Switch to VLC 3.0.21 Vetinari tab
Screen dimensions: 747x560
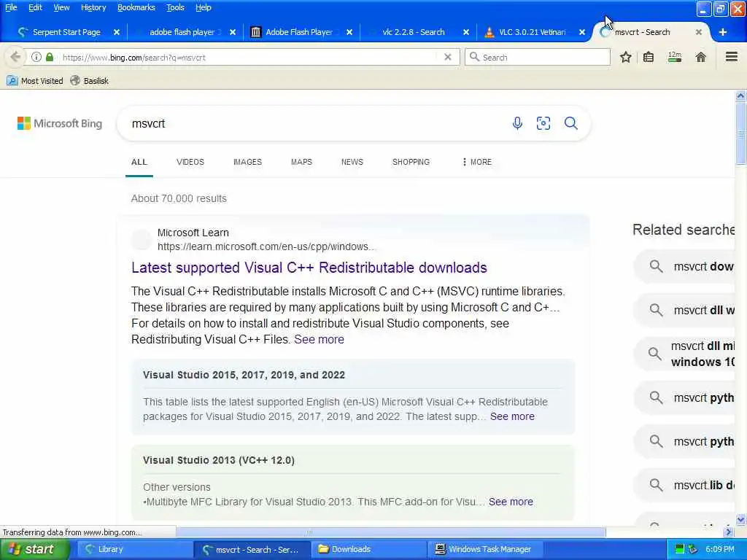tap(532, 32)
